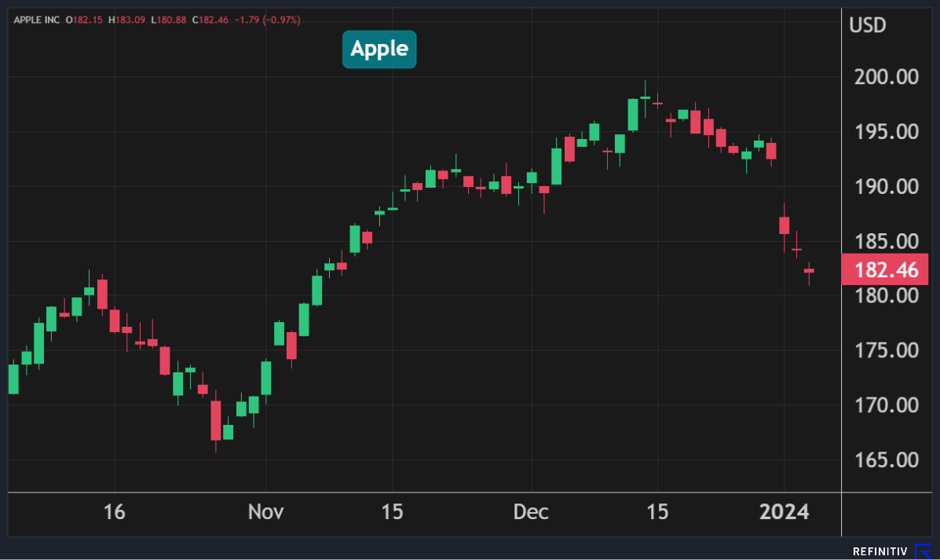Select the 165.00 price axis label
Image resolution: width=940 pixels, height=560 pixels.
[x=884, y=459]
